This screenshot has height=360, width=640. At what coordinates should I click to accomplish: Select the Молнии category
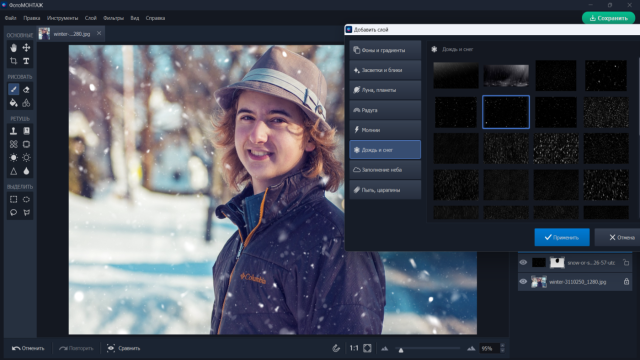pyautogui.click(x=385, y=130)
